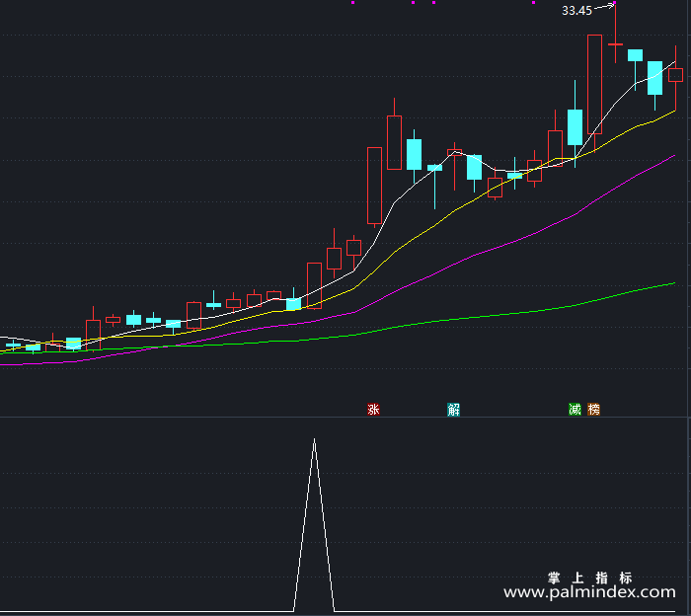Click the teal 解 event marker
The width and height of the screenshot is (691, 616).
pos(453,410)
